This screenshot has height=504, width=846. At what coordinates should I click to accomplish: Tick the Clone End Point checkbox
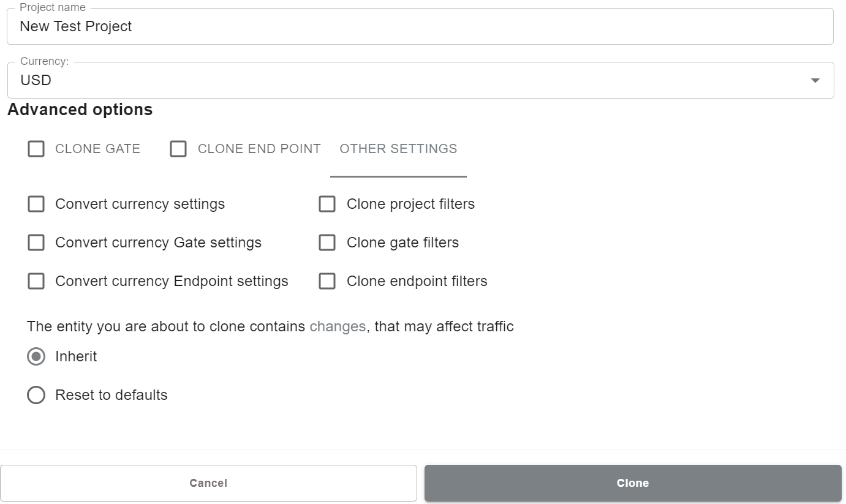[x=178, y=149]
